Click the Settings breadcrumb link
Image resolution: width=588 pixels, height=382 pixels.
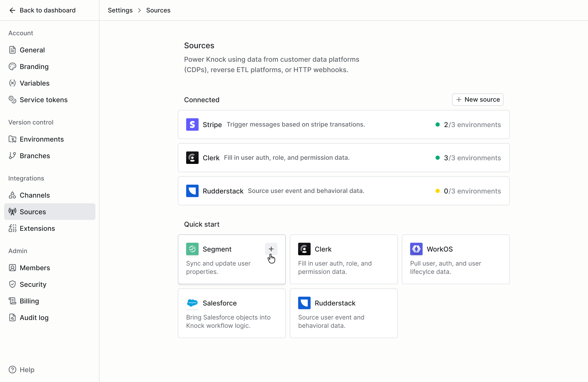pos(120,10)
